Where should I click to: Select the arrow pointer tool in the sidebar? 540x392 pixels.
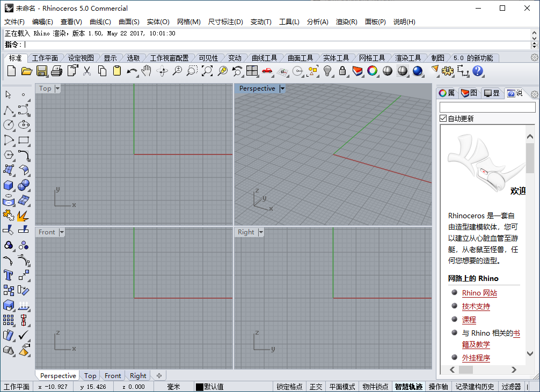point(8,94)
